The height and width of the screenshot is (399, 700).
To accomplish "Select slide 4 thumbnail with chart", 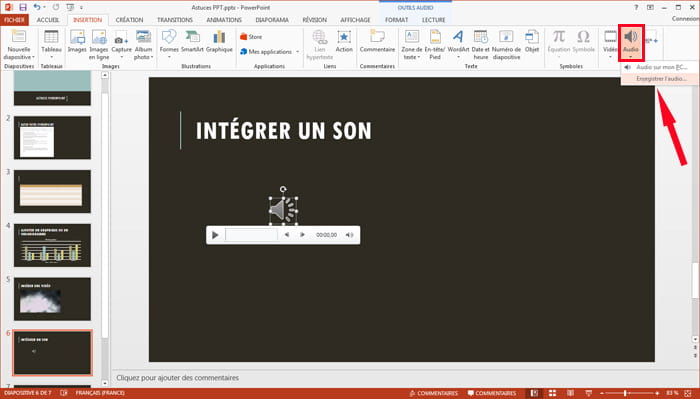I will tap(52, 245).
